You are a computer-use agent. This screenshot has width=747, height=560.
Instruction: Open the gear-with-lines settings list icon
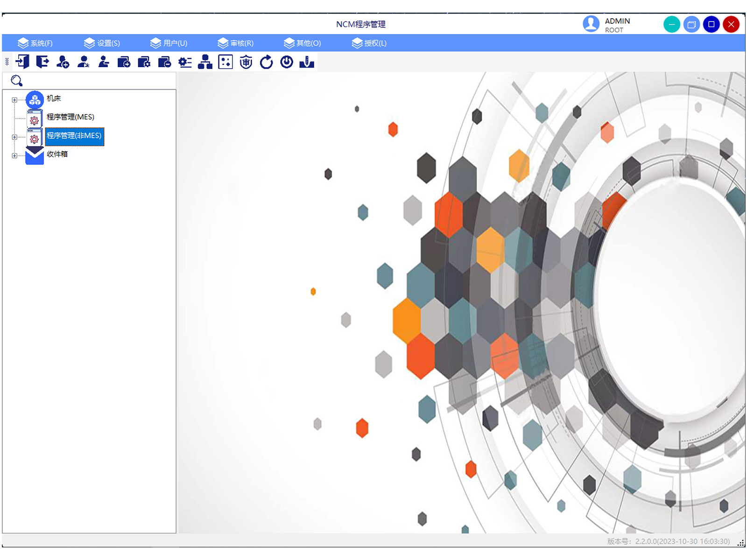pos(185,62)
